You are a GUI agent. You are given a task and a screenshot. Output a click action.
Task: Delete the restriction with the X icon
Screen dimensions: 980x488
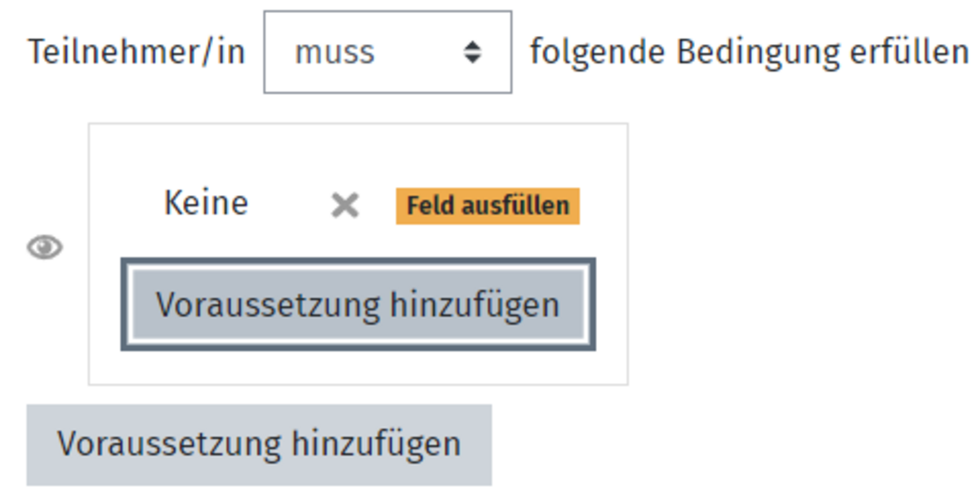click(x=345, y=206)
